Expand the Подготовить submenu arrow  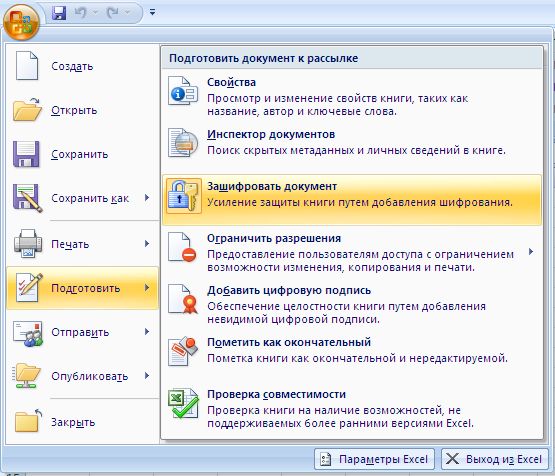147,288
